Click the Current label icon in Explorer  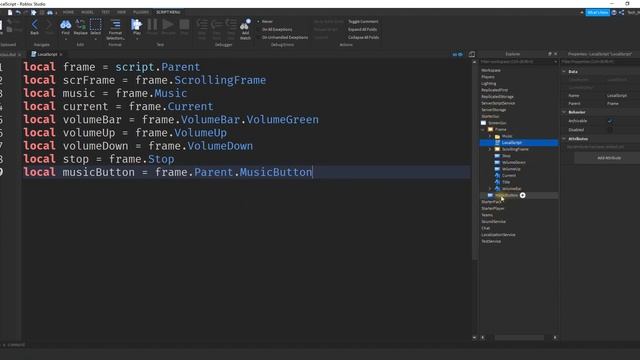tap(497, 176)
